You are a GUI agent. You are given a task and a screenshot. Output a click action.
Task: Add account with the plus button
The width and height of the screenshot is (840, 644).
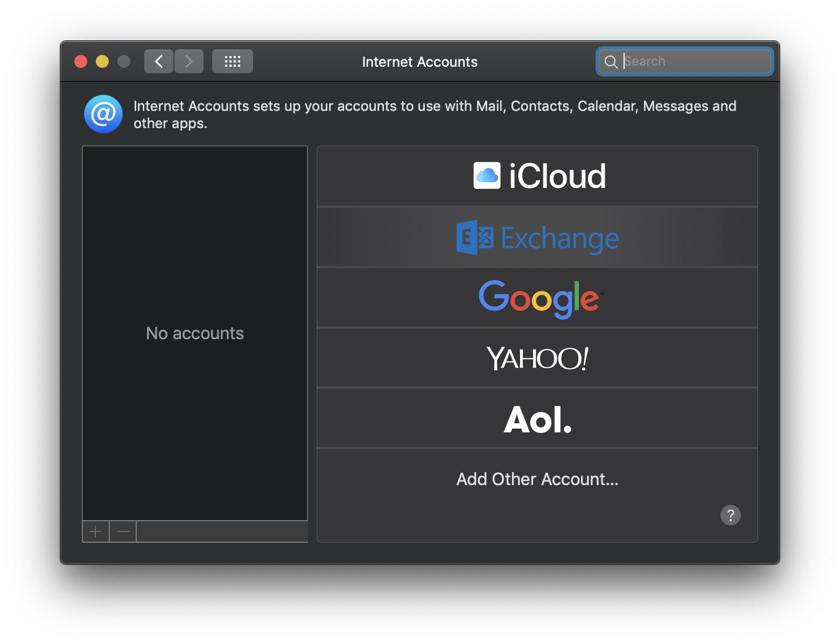tap(96, 532)
